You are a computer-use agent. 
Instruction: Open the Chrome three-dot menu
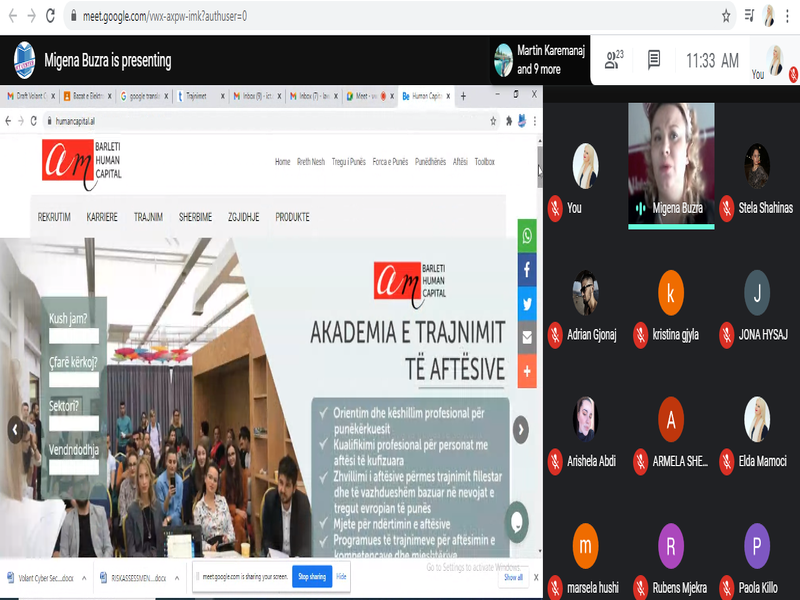790,16
